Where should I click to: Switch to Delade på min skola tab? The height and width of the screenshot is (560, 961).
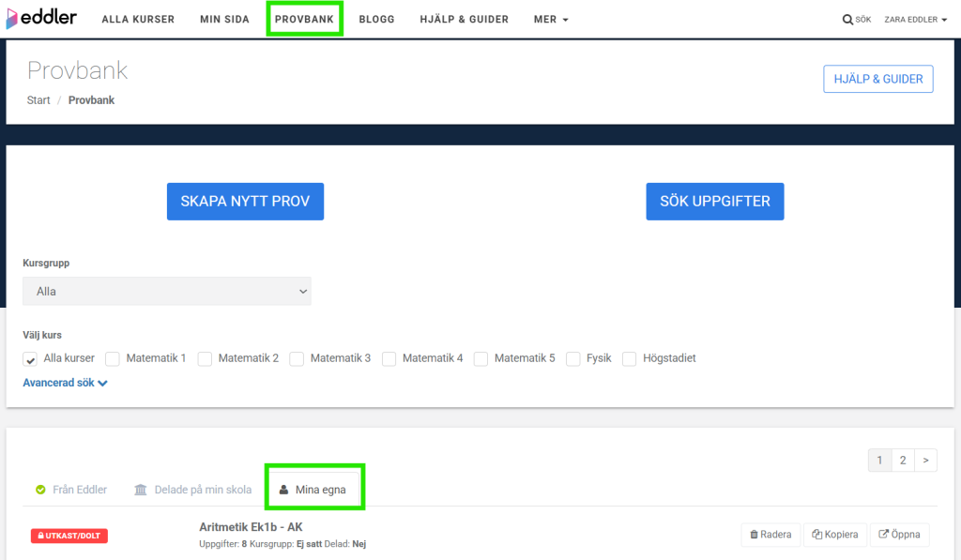(x=193, y=490)
